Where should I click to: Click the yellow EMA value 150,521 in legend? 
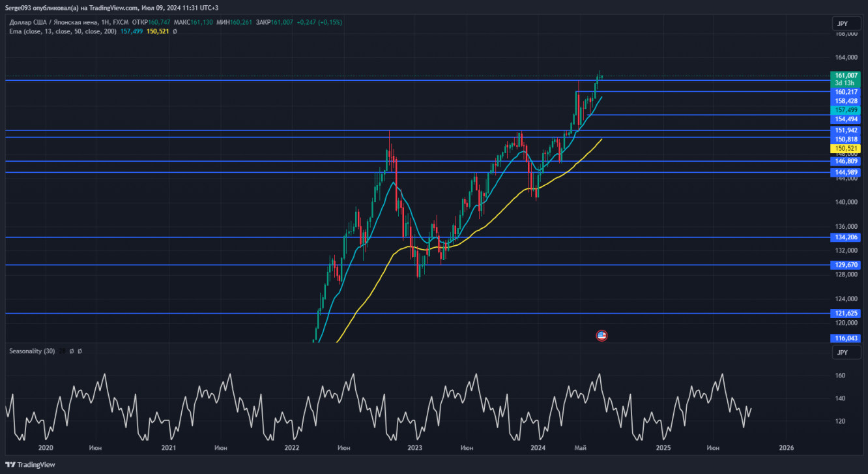point(158,31)
